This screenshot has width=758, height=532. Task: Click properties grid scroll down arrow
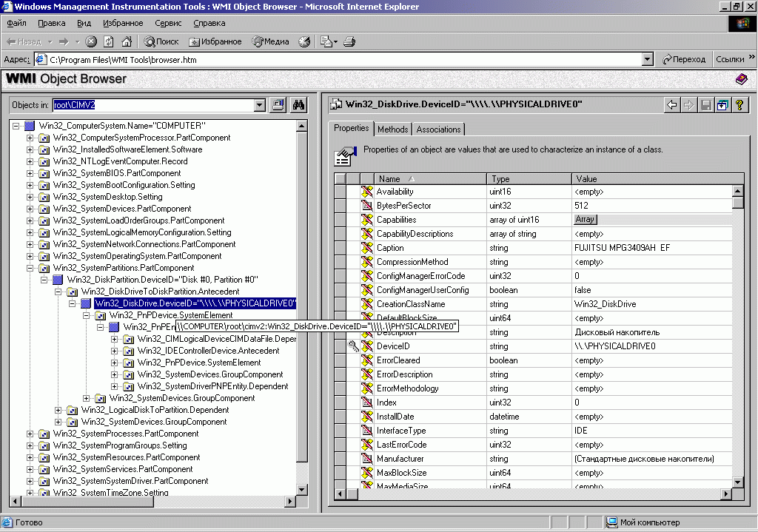738,482
